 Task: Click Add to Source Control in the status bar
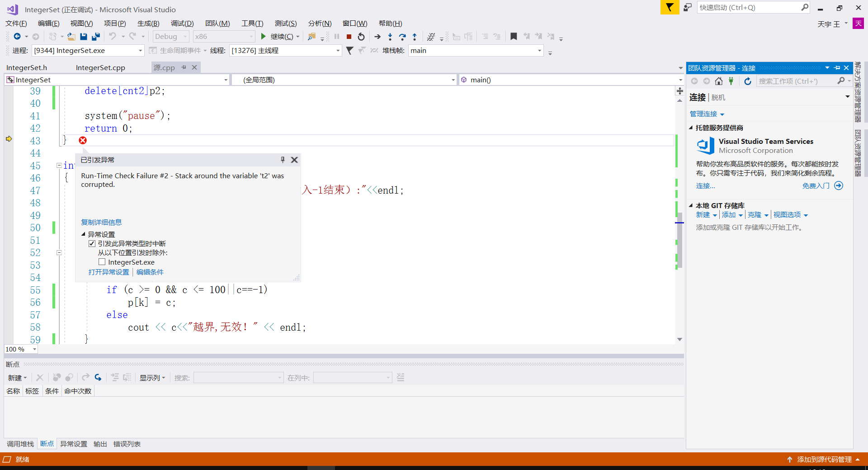[x=824, y=460]
